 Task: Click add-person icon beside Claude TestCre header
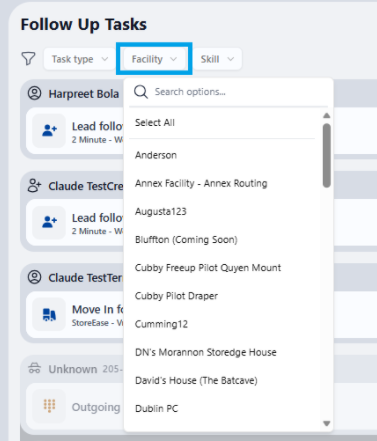click(34, 185)
